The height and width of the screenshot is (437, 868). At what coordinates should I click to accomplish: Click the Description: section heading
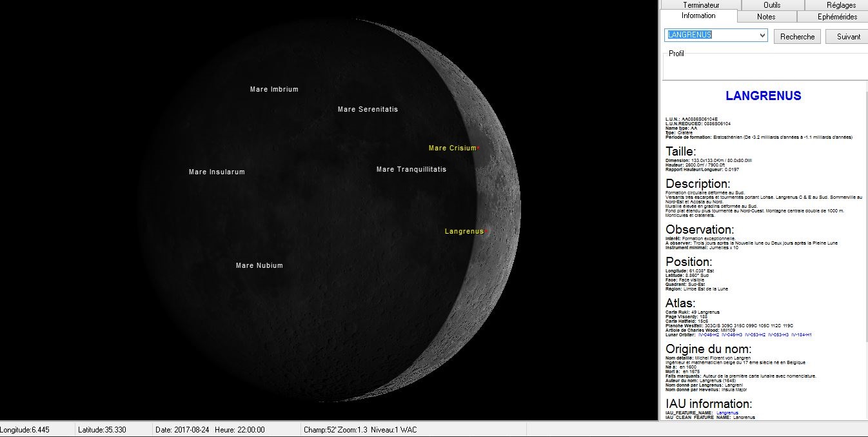(x=698, y=184)
